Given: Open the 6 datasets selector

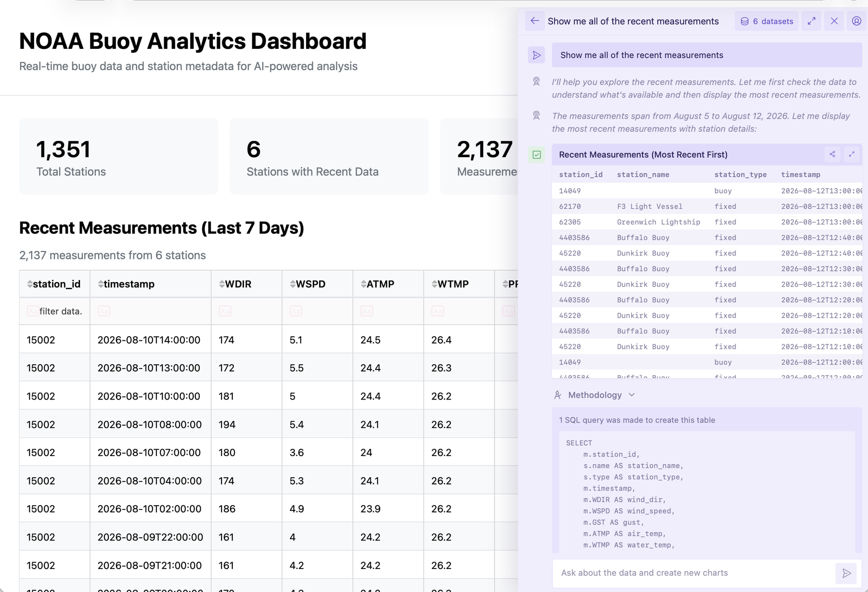Looking at the screenshot, I should [767, 21].
